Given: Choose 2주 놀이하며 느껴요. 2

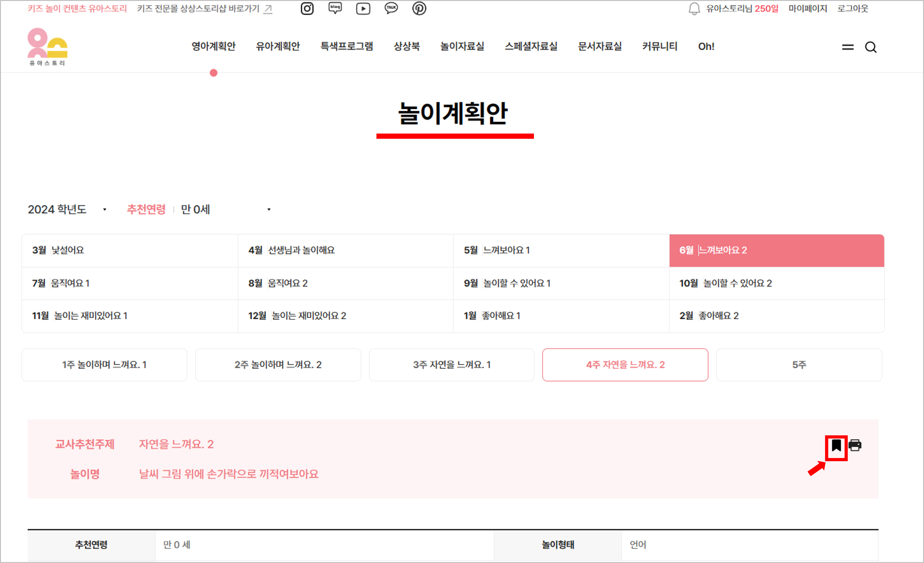Looking at the screenshot, I should click(278, 365).
